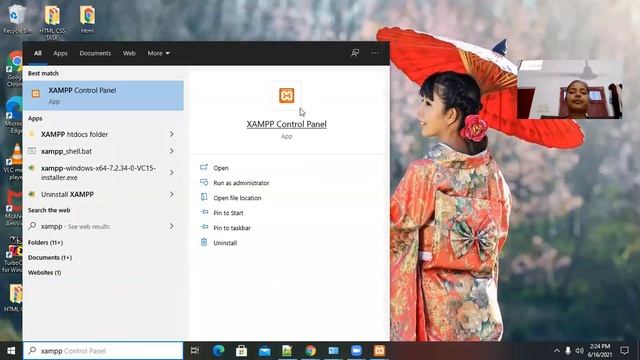Expand the XAMPP htdocs folder chevron

[x=172, y=134]
